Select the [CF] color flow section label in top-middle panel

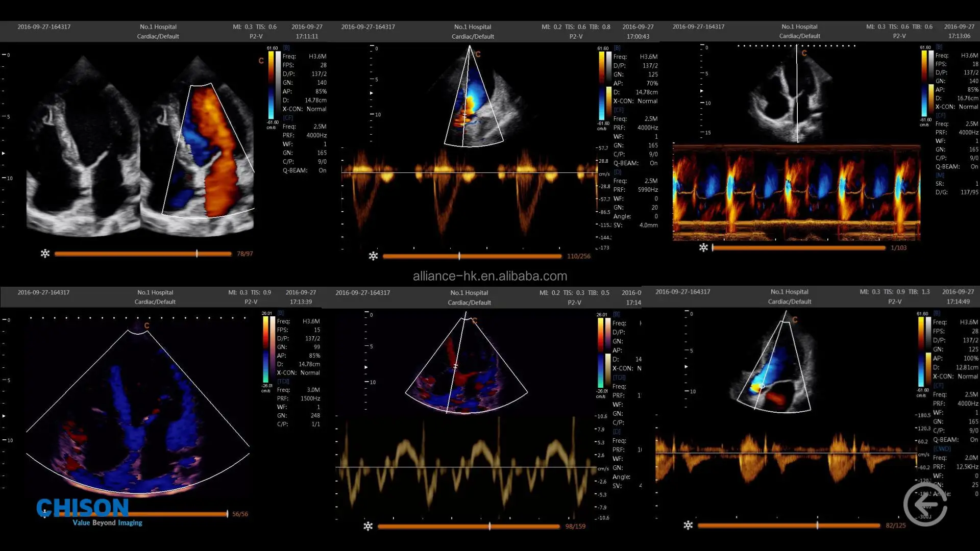click(618, 110)
